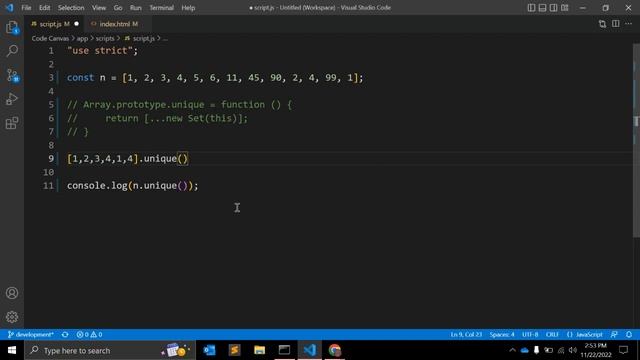Viewport: 640px width, 360px height.
Task: Open the terminal window taskbar icon
Action: coord(284,350)
